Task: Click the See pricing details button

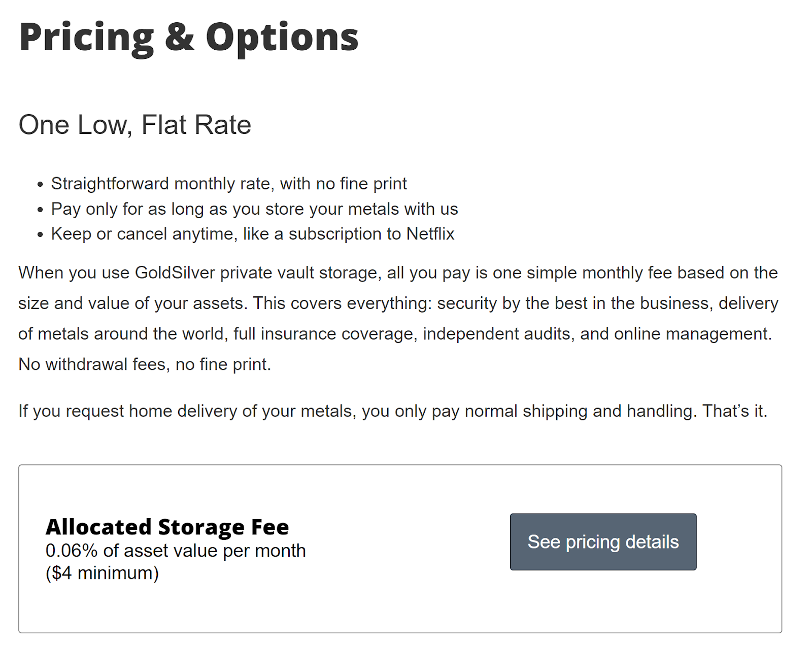Action: pos(603,541)
